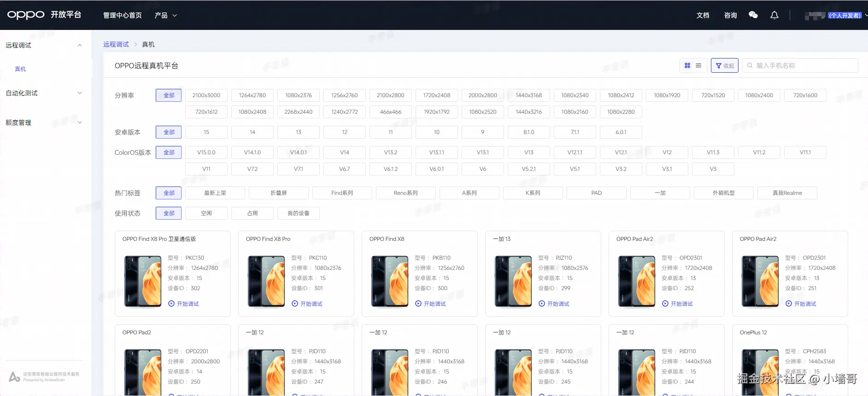This screenshot has height=396, width=868.
Task: Select the PAD popular tag
Action: (x=597, y=193)
